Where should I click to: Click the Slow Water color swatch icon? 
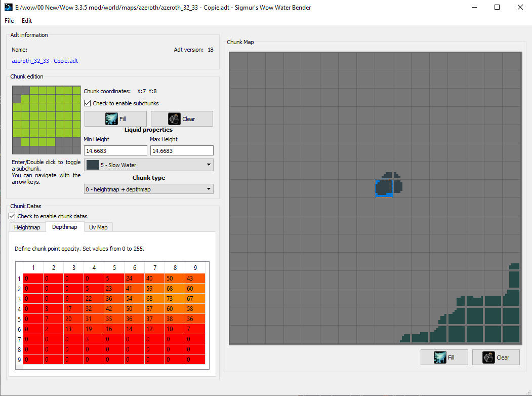click(93, 165)
